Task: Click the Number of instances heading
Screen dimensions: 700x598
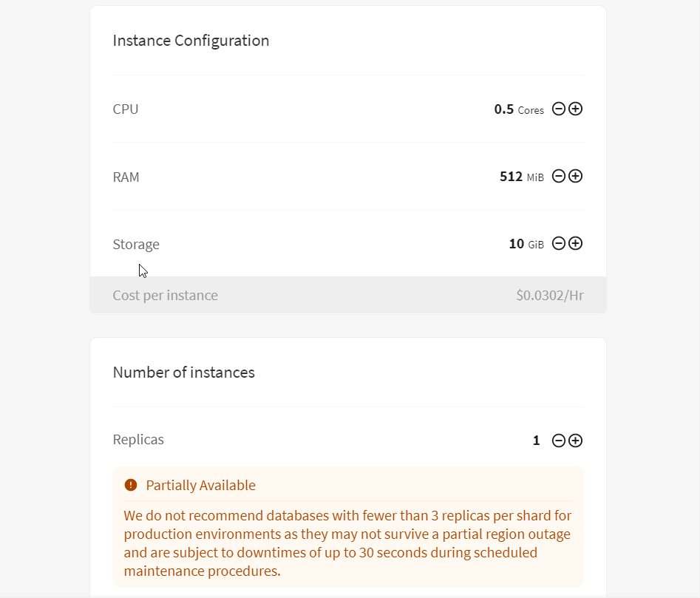Action: pyautogui.click(x=184, y=373)
